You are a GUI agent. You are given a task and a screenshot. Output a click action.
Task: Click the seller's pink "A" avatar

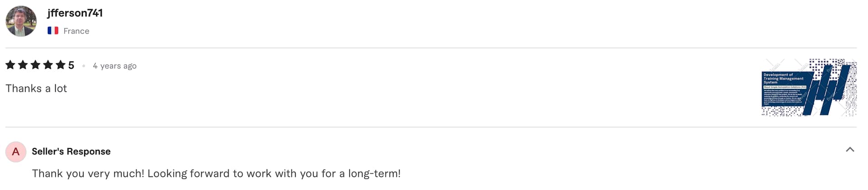pos(16,152)
